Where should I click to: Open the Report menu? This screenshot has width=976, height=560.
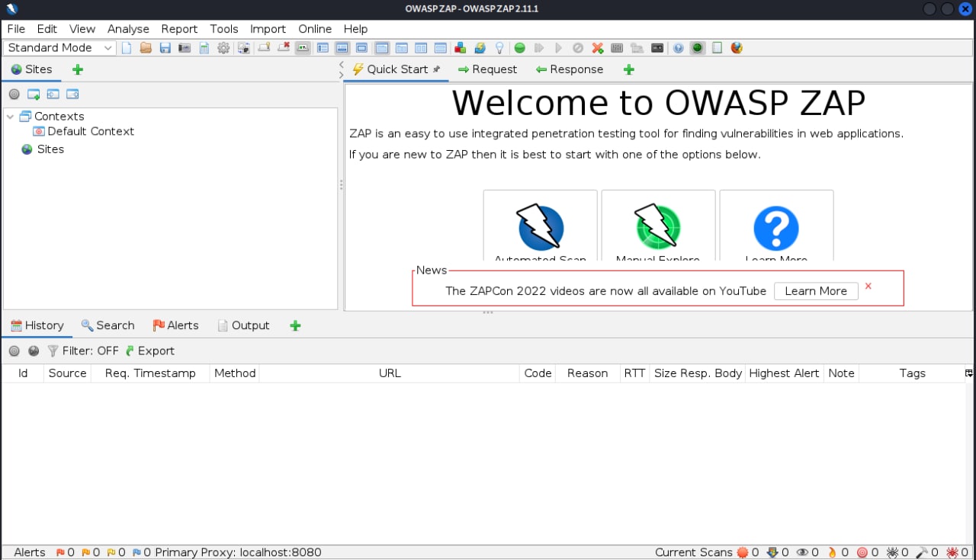click(179, 29)
